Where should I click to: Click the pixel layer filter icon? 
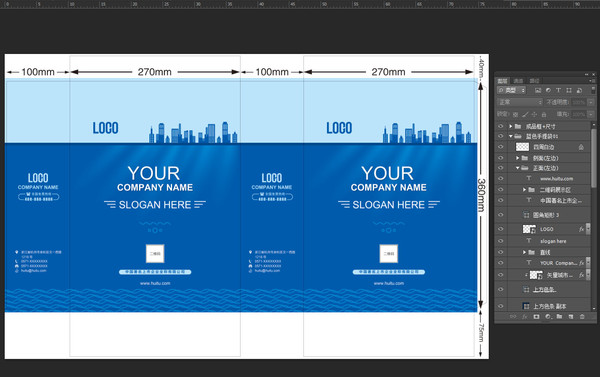[x=538, y=90]
